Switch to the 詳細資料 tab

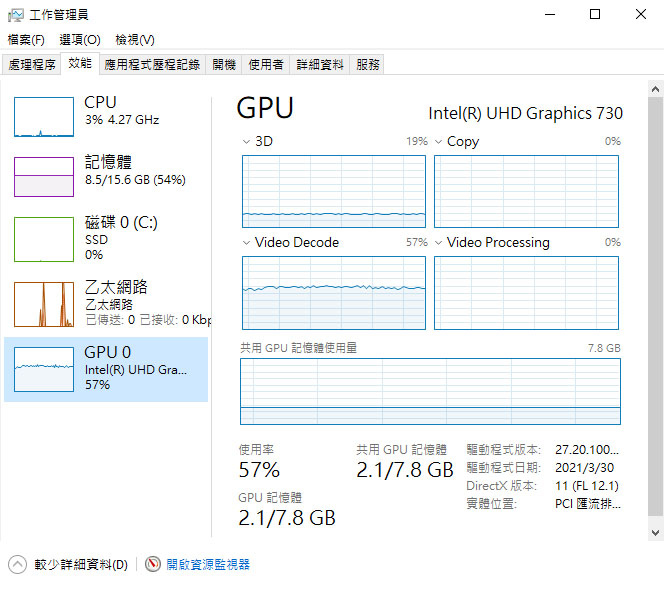(x=320, y=64)
